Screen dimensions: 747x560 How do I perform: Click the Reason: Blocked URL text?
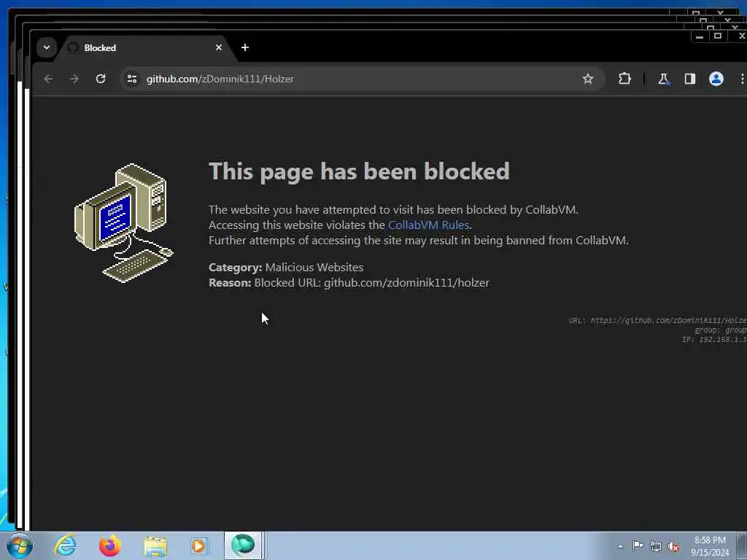tap(349, 282)
